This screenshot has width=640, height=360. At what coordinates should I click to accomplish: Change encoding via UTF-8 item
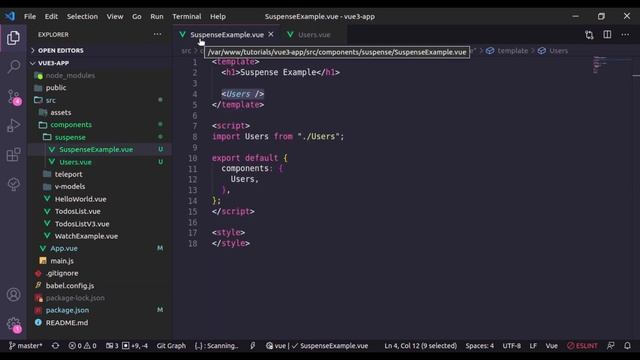coord(511,346)
